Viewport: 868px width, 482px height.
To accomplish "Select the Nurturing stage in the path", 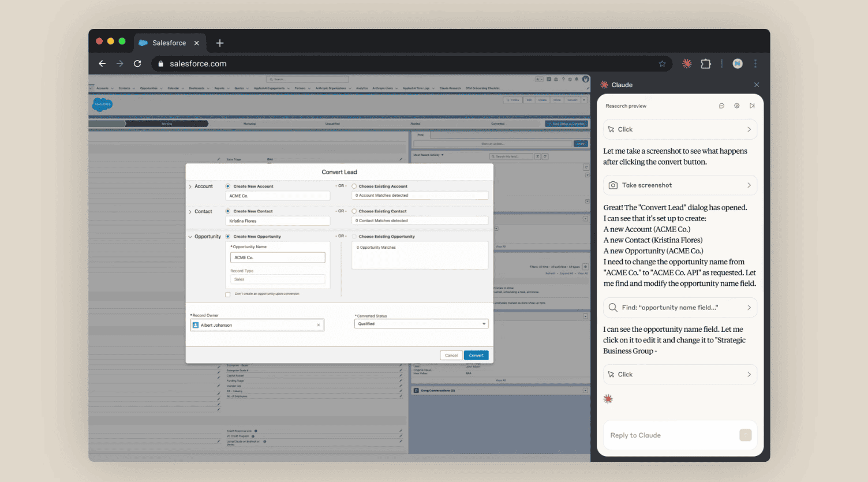I will (249, 124).
